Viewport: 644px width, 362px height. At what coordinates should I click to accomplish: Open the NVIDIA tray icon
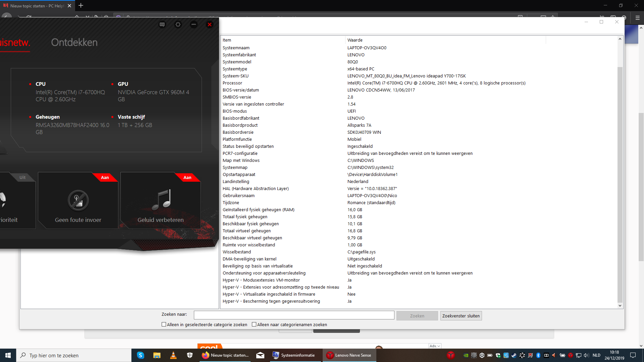tap(466, 355)
